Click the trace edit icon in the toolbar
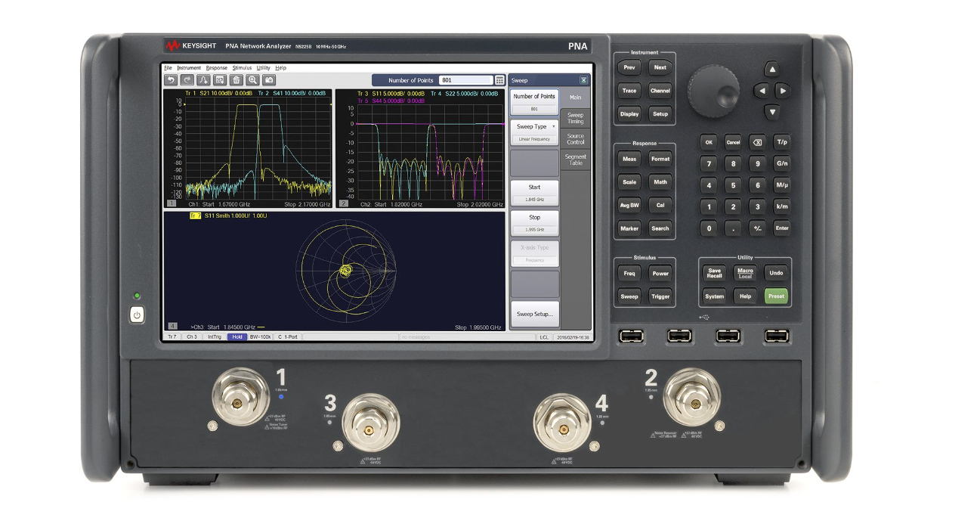Viewport: 980px width, 530px height. point(220,79)
